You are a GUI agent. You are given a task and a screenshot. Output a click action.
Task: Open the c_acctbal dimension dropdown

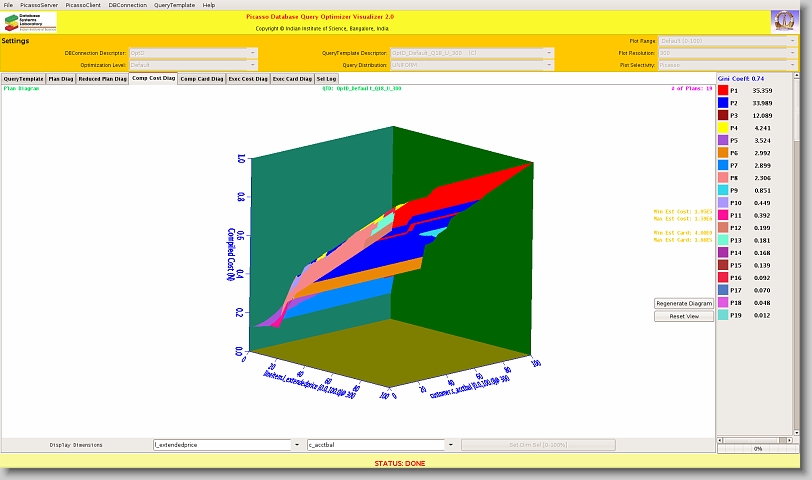pyautogui.click(x=450, y=444)
